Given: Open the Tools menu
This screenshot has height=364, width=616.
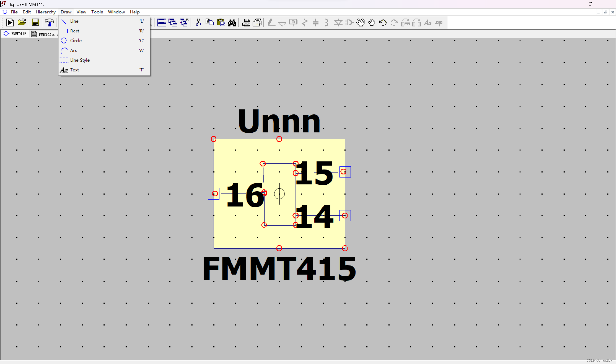Looking at the screenshot, I should (x=97, y=12).
